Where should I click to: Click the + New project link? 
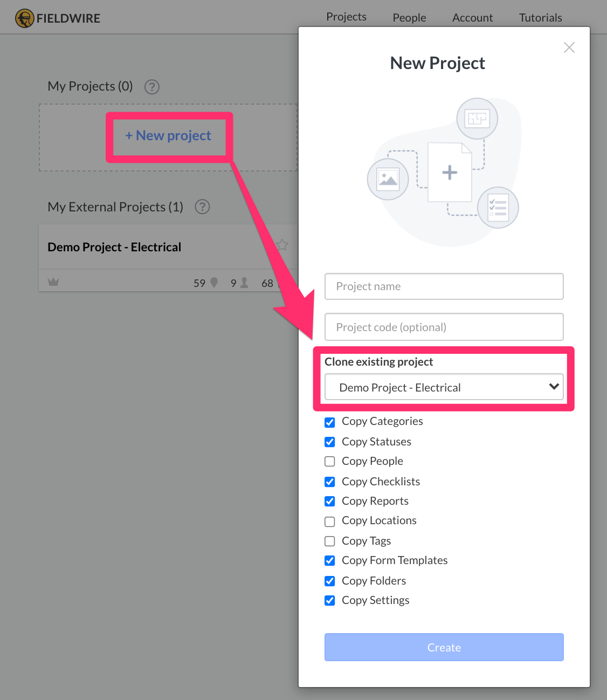(168, 136)
